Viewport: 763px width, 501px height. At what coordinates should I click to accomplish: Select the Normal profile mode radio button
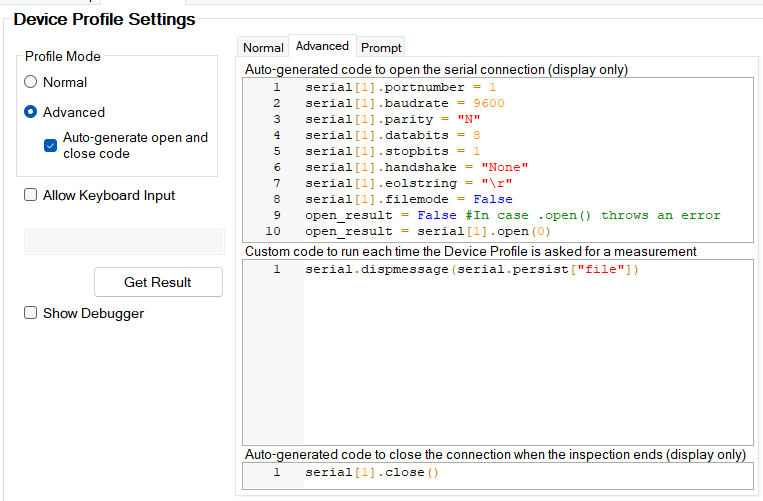[x=31, y=82]
